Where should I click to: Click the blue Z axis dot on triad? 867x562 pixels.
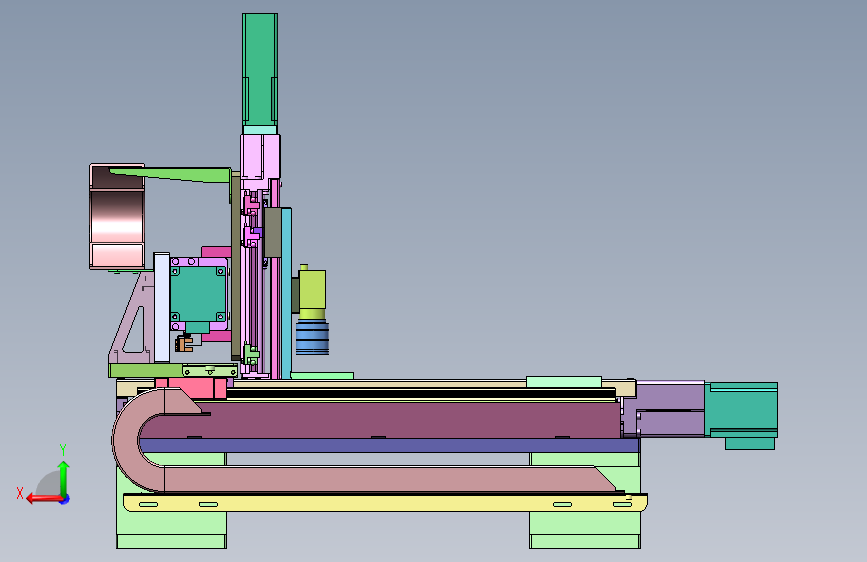[x=65, y=499]
